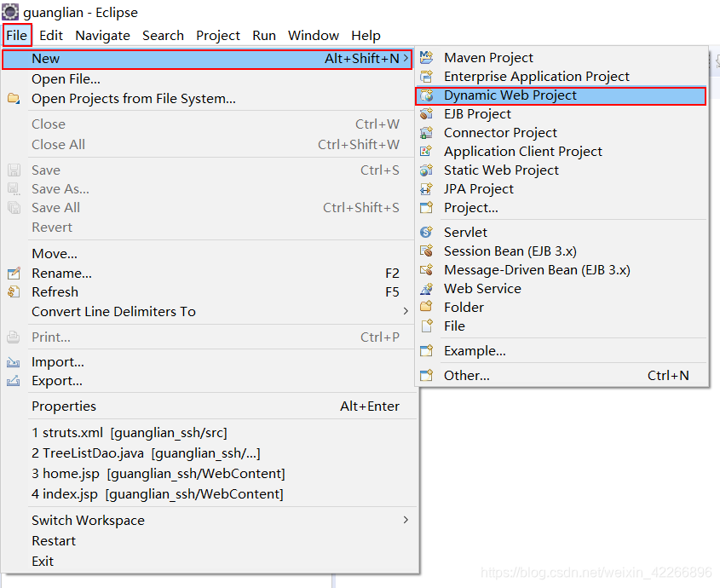Select Dynamic Web Project entry
This screenshot has height=588, width=720.
(560, 95)
